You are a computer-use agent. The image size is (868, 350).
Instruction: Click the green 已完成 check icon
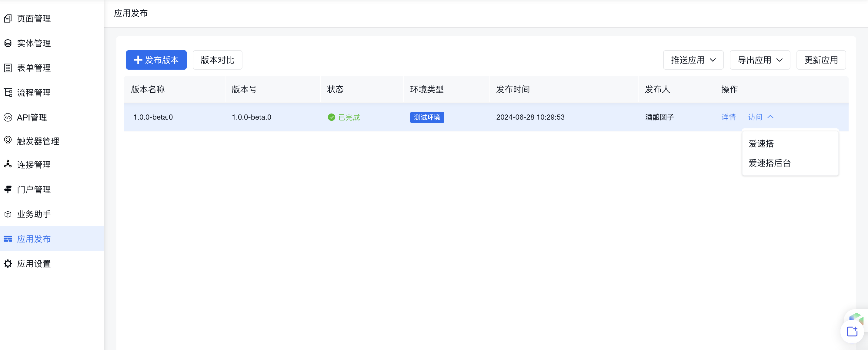click(x=331, y=117)
